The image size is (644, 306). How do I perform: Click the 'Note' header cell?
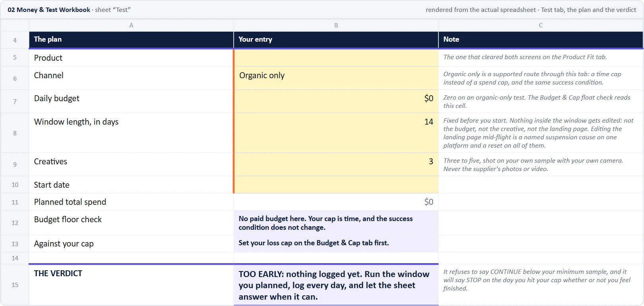point(541,40)
